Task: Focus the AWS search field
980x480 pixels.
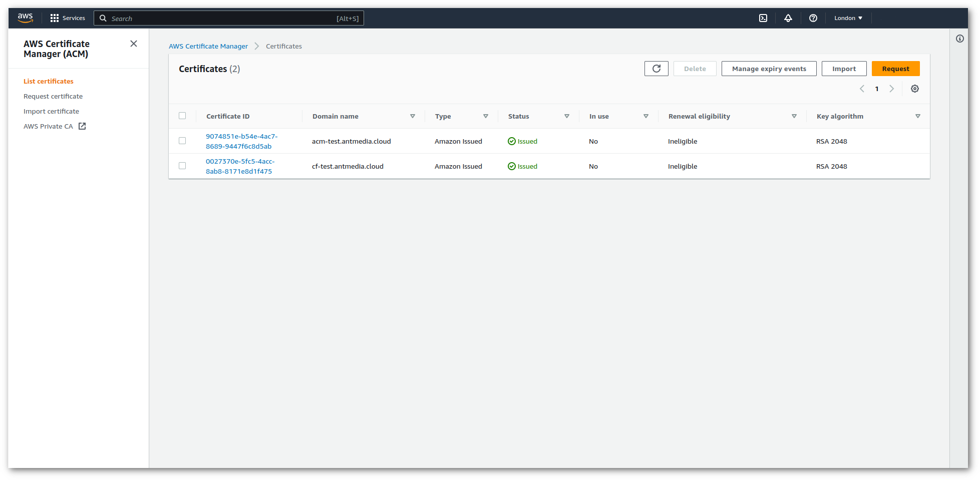Action: (229, 18)
